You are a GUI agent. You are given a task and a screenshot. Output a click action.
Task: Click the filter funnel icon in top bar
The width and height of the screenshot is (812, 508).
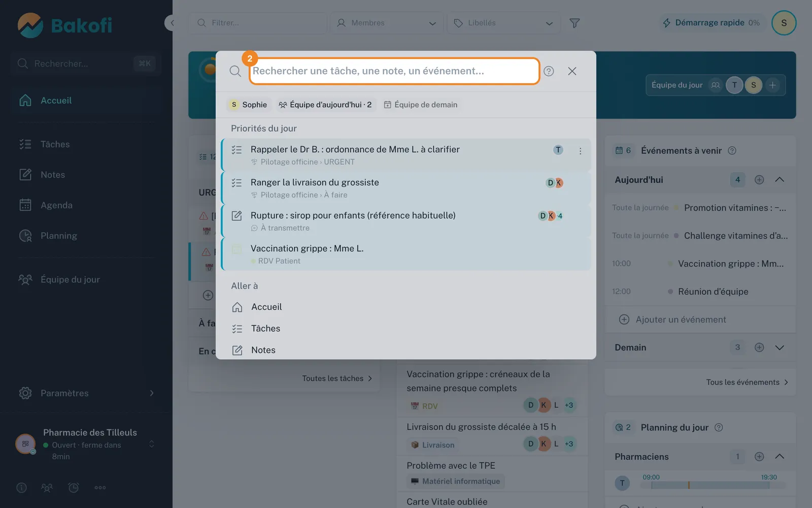(x=574, y=23)
